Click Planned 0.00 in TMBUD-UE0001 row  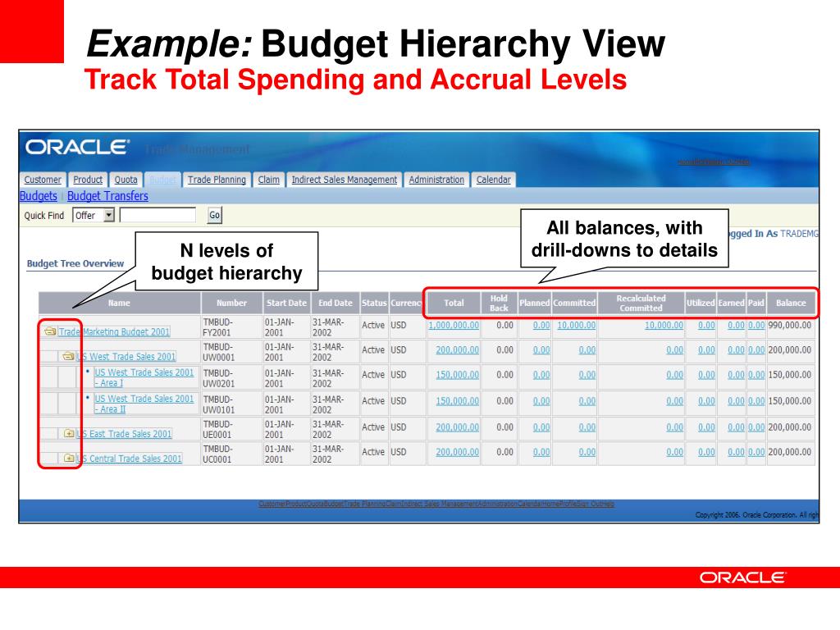(x=541, y=427)
